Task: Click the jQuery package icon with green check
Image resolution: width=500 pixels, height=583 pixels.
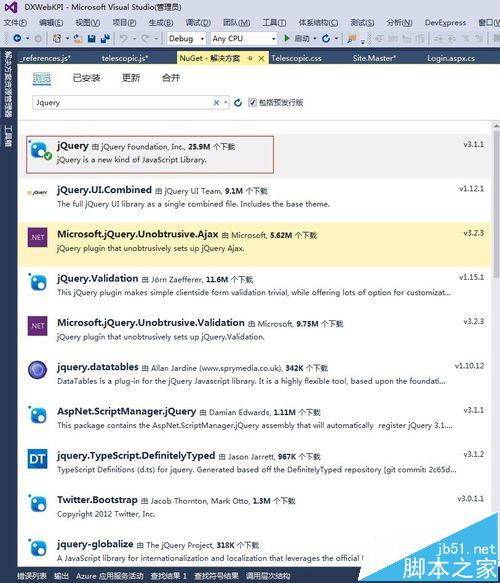Action: point(40,151)
